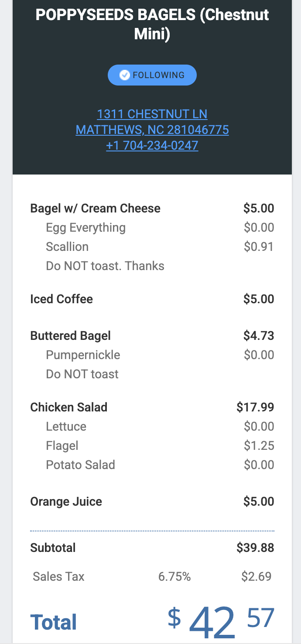The image size is (301, 644).
Task: Select the Bagel w/ Cream Cheese item
Action: 95,208
